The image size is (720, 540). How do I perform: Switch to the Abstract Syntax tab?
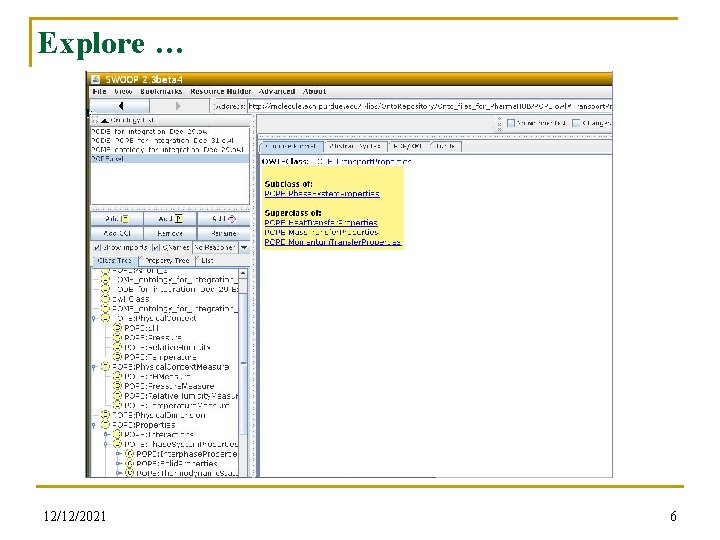(355, 146)
